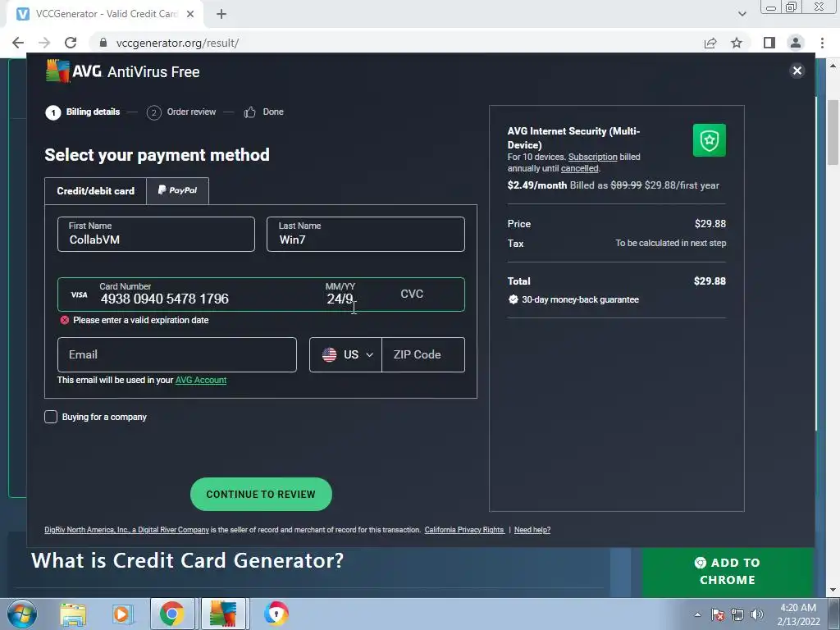
Task: Close the AVG checkout dialog
Action: [x=797, y=71]
